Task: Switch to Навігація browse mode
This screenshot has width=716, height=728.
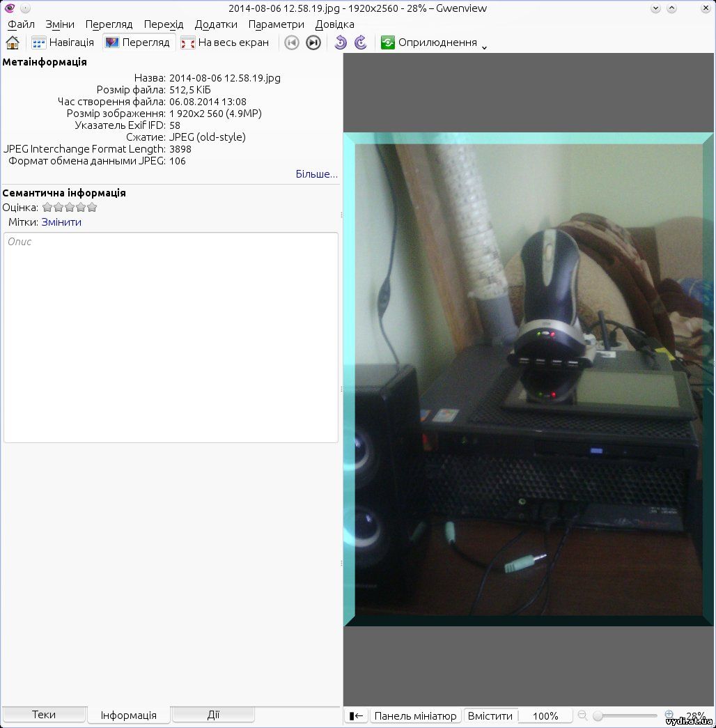Action: [63, 42]
